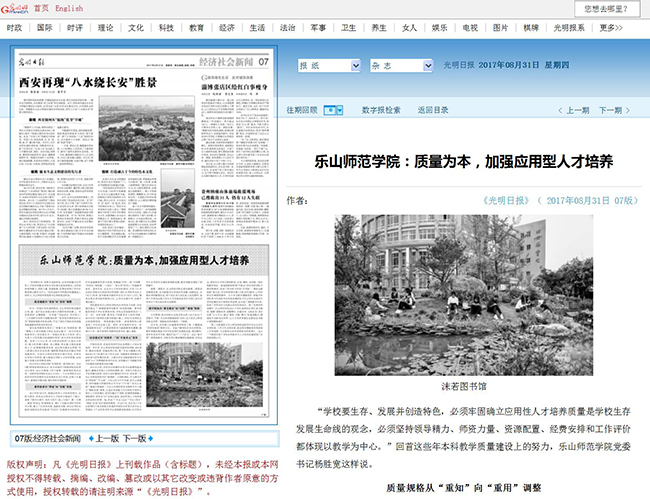Viewport: 650px width, 499px height.
Task: Go to next issue 下一期
Action: (614, 110)
